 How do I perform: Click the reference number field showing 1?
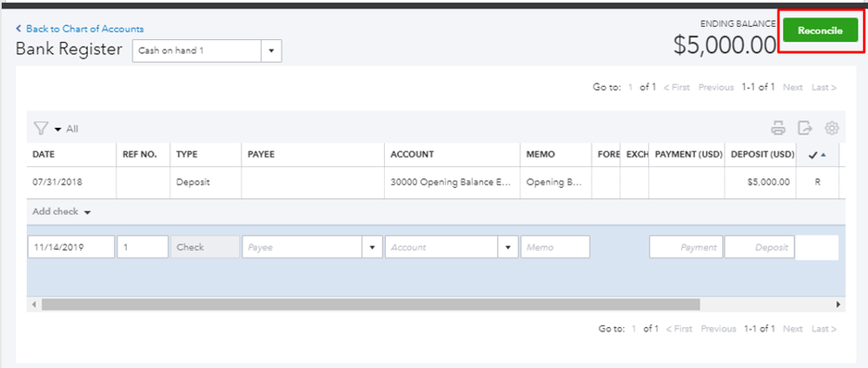[142, 247]
